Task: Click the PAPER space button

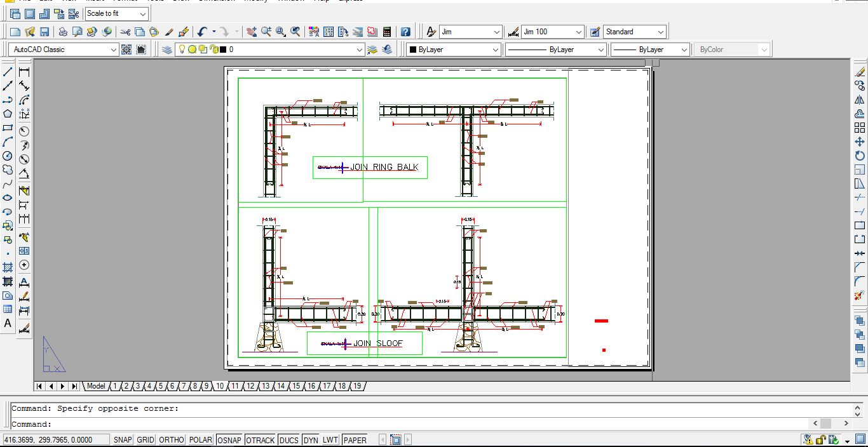Action: (x=355, y=440)
